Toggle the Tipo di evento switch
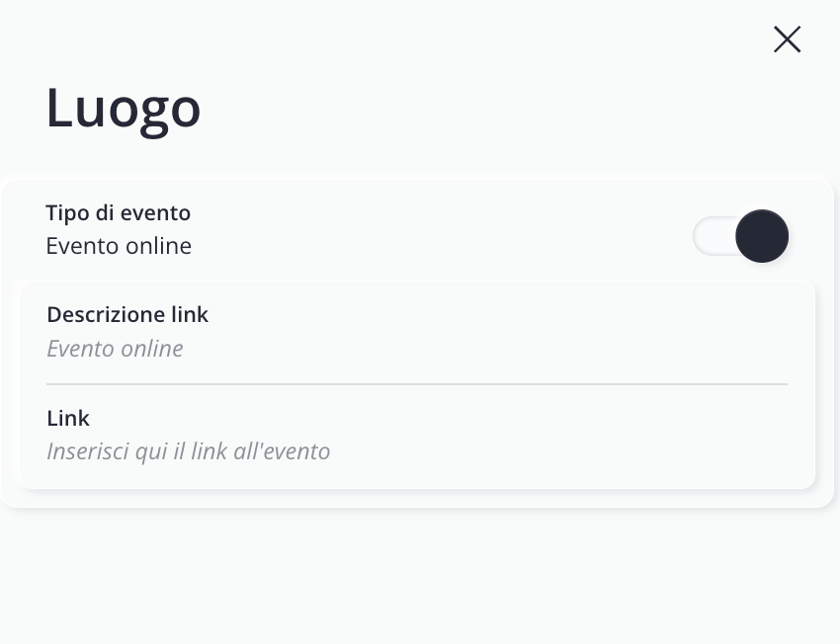The image size is (840, 644). point(740,236)
